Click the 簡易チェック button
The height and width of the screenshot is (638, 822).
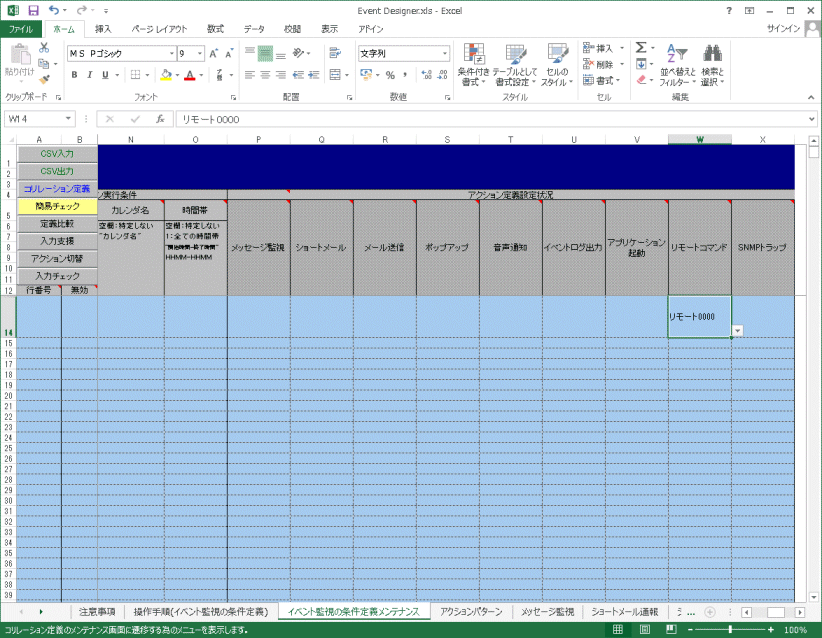pos(57,206)
